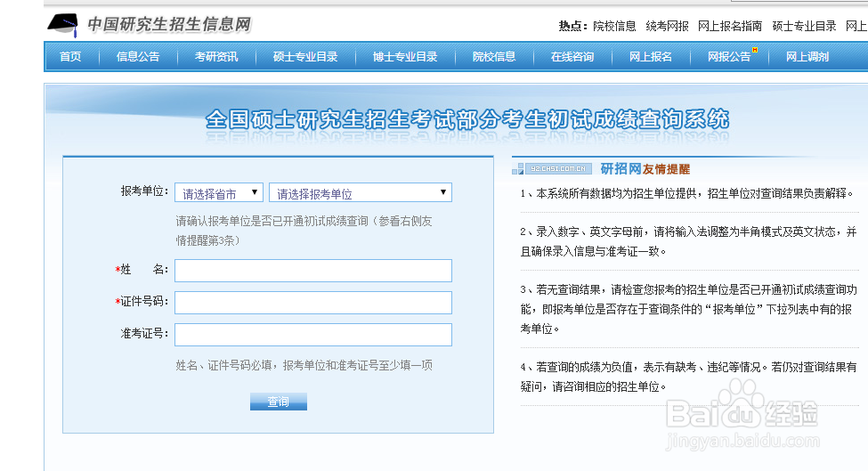
Task: Click 中国研究生招生信息网 site title
Action: [169, 24]
